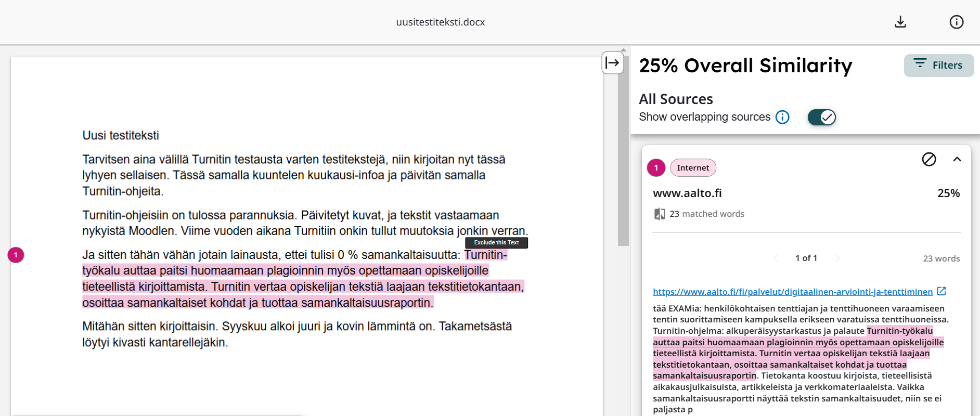Collapse the www.aalto.fi source card
This screenshot has height=416, width=980.
click(x=957, y=159)
